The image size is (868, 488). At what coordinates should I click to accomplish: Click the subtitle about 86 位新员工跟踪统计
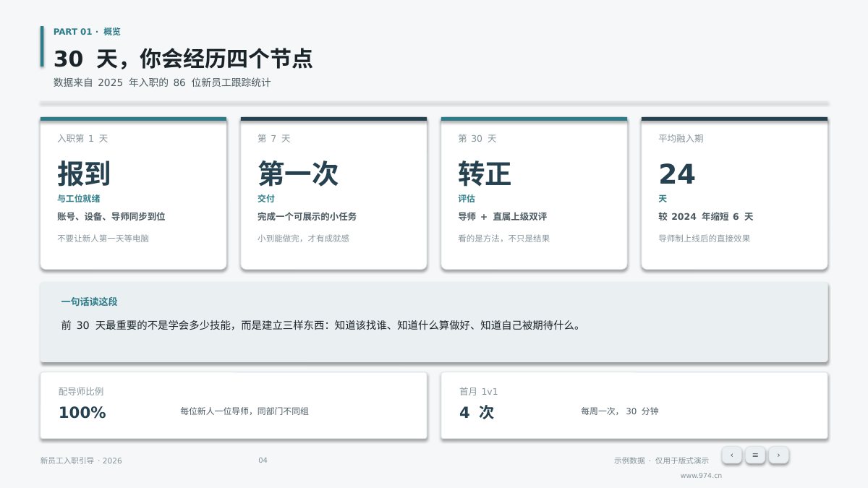(162, 82)
